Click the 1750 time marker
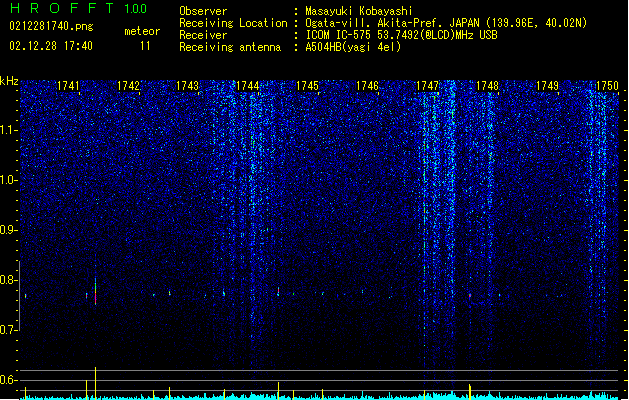The width and height of the screenshot is (629, 400). (607, 86)
